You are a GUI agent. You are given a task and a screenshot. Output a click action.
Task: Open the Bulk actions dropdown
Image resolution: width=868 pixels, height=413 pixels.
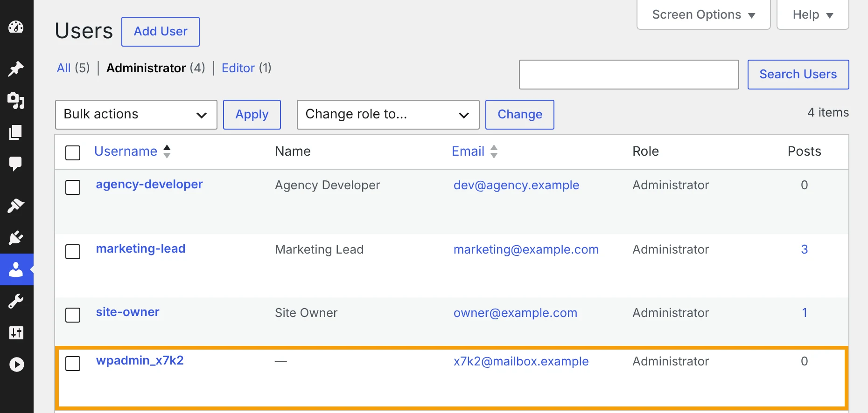pyautogui.click(x=136, y=115)
